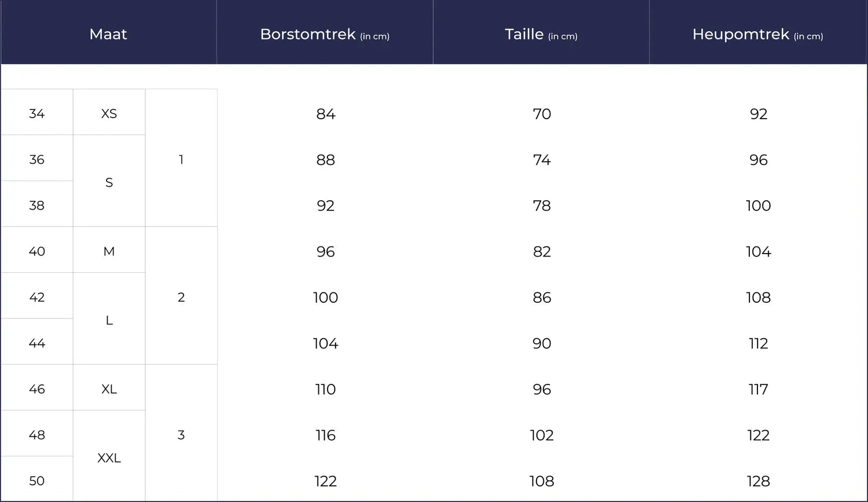Click the Taille column header
Screen dimensions: 868x502
[541, 34]
